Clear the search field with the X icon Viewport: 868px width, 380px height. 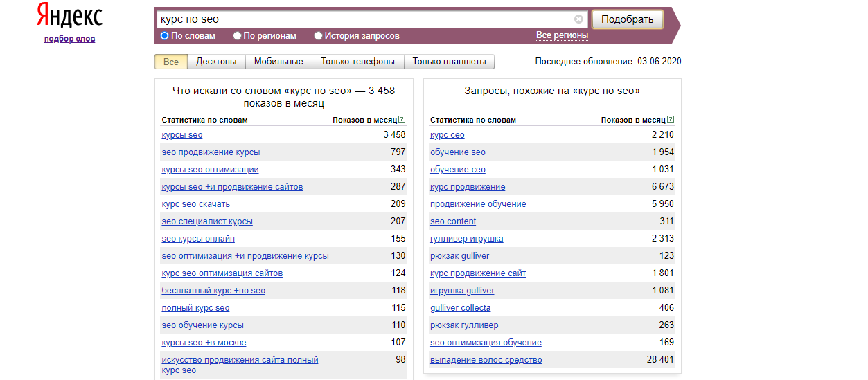[x=579, y=19]
